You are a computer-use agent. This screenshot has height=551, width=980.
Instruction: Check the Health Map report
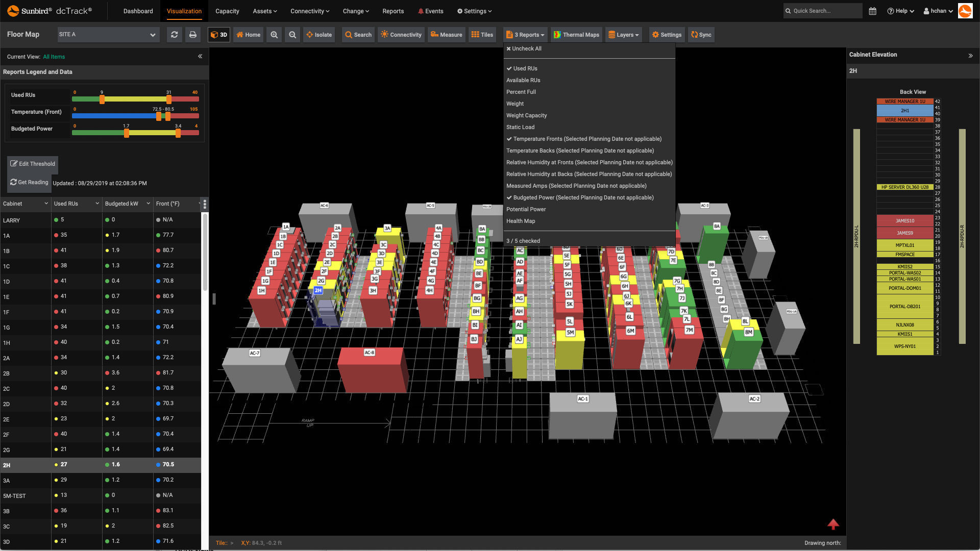coord(521,221)
